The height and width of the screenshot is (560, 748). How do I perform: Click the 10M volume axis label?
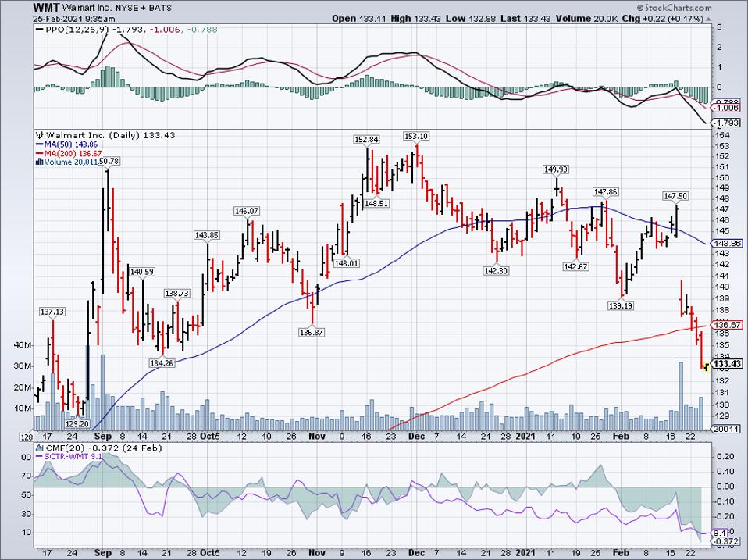pos(23,408)
